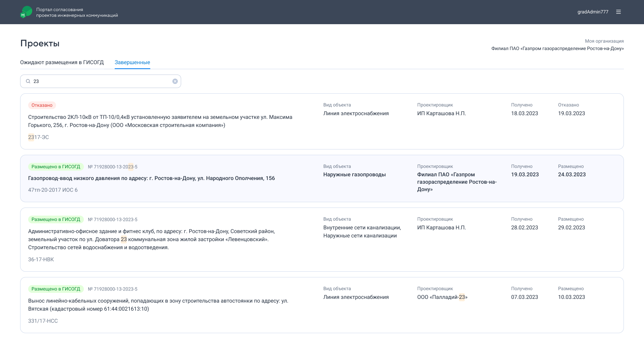This screenshot has width=644, height=360.
Task: Click organization name Филиал ПАО «Газпром газораспределение Ростов-на-Дону» at top
Action: tap(557, 49)
